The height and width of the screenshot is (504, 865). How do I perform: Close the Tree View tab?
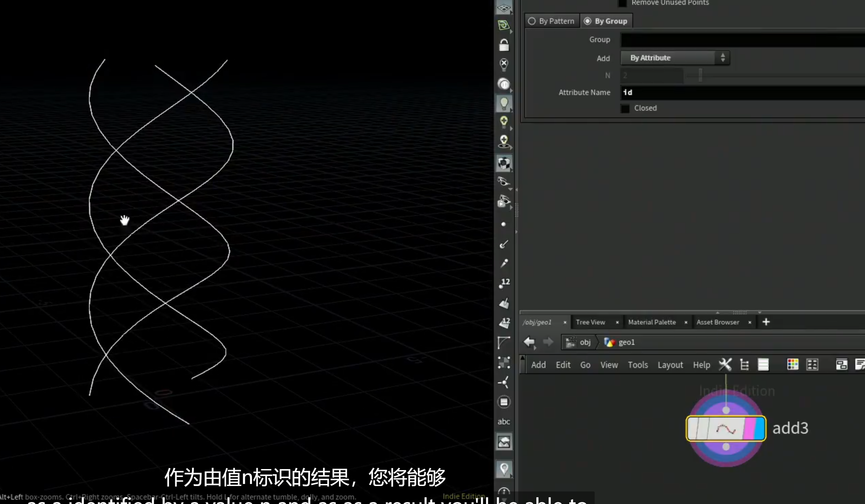617,322
